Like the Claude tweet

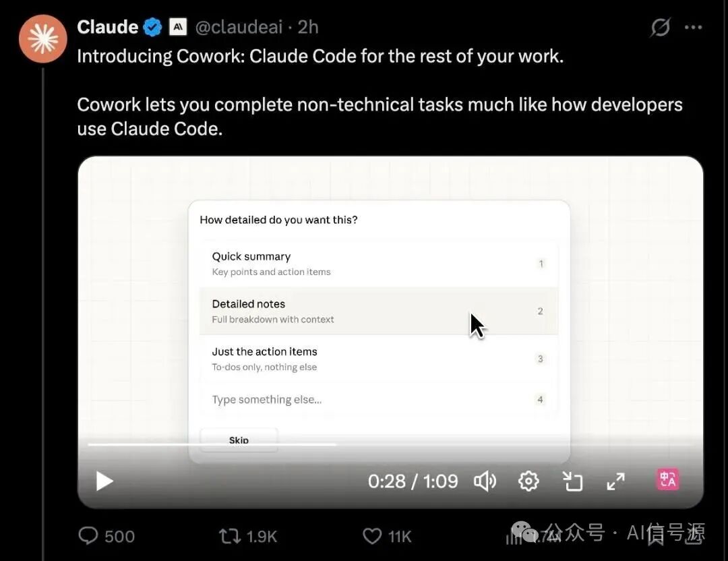pos(372,535)
